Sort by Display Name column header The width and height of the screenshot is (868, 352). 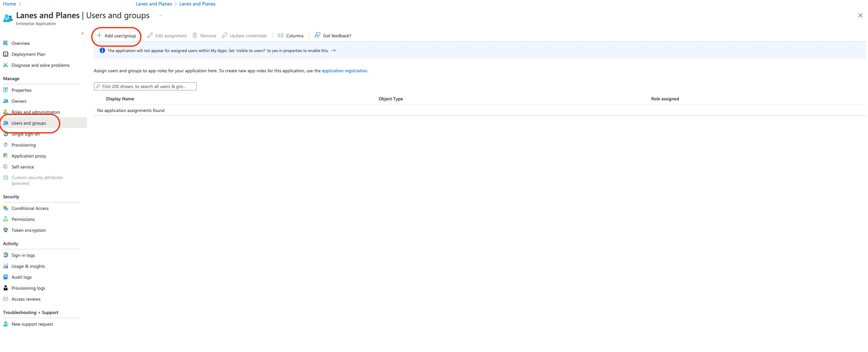pos(120,99)
